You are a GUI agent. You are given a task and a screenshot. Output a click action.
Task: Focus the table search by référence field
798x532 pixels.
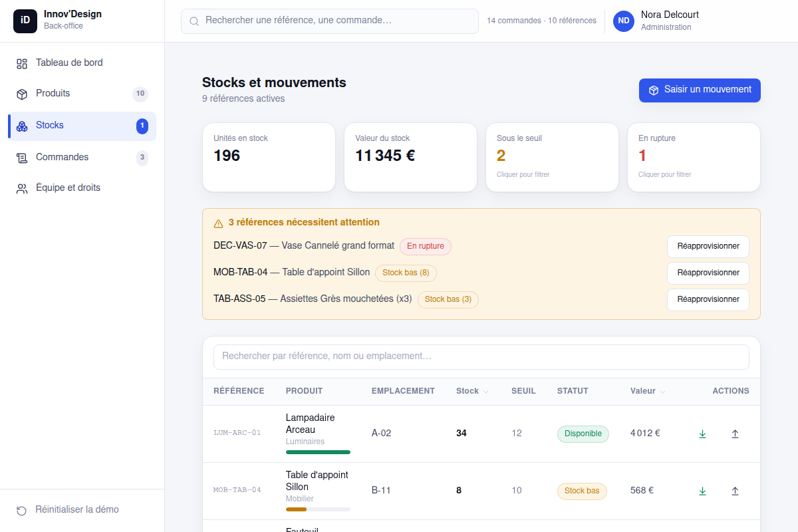click(481, 357)
